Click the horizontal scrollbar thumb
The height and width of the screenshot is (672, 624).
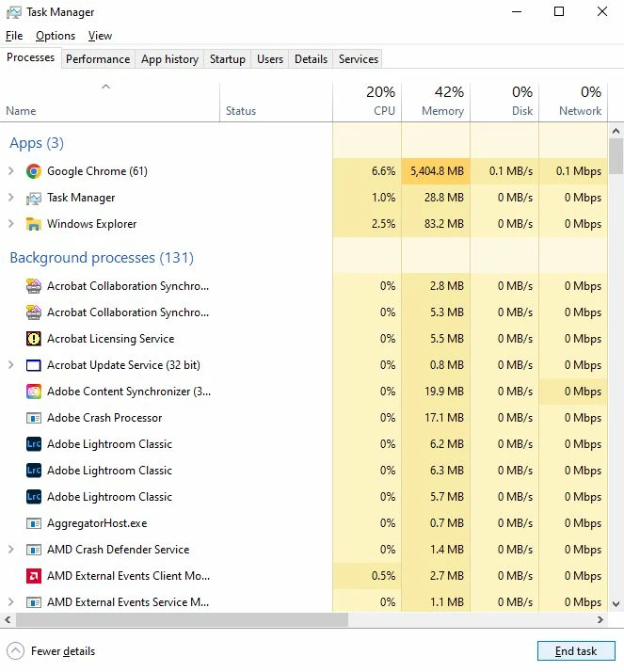pos(183,619)
